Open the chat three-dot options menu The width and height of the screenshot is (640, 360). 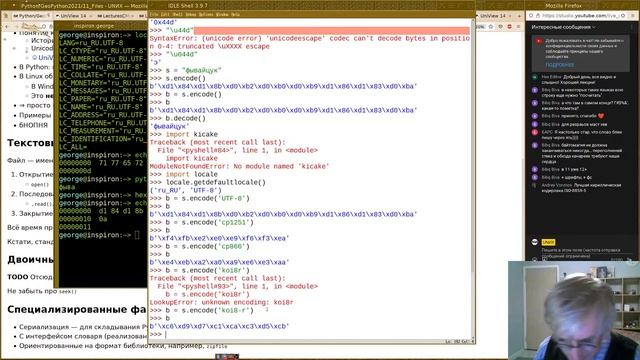pos(632,27)
